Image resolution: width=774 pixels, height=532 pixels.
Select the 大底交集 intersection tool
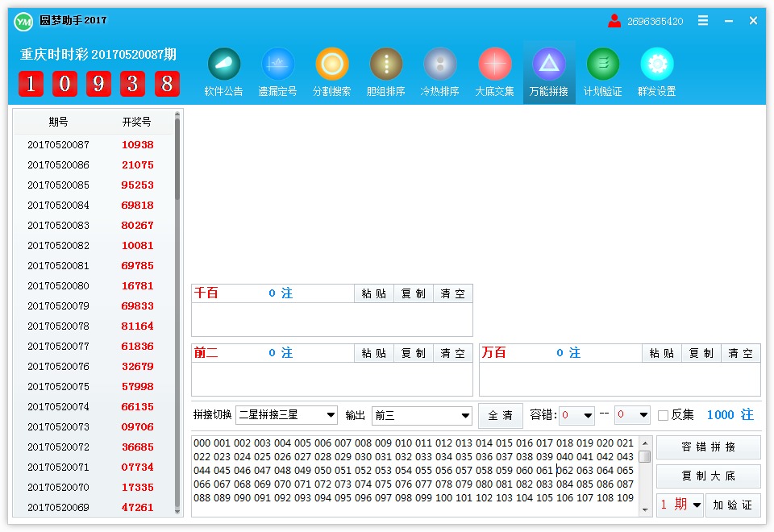pyautogui.click(x=494, y=71)
